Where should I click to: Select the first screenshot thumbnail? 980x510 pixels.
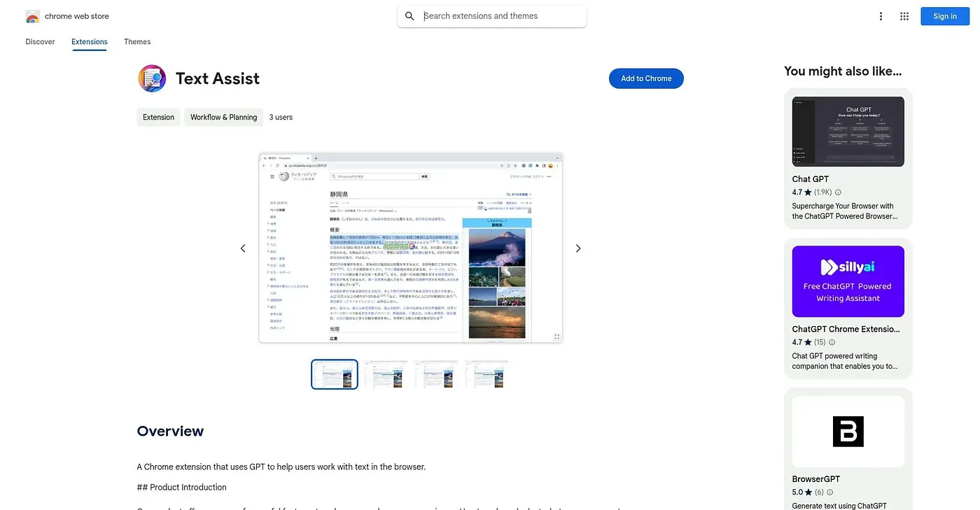(335, 374)
